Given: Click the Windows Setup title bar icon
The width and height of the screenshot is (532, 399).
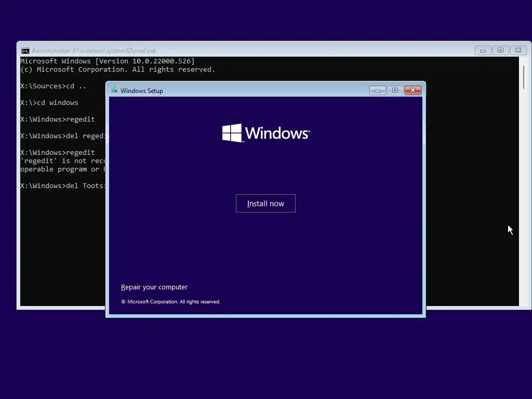Looking at the screenshot, I should coord(114,90).
